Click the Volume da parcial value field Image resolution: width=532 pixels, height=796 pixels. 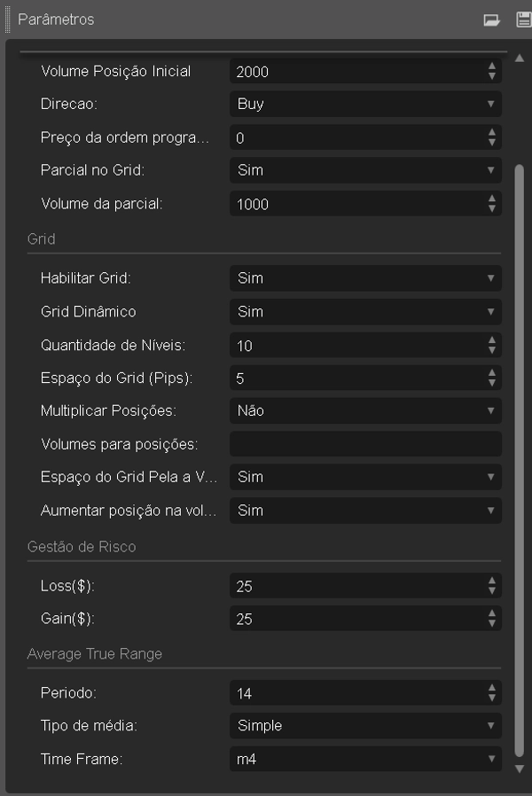[x=355, y=204]
